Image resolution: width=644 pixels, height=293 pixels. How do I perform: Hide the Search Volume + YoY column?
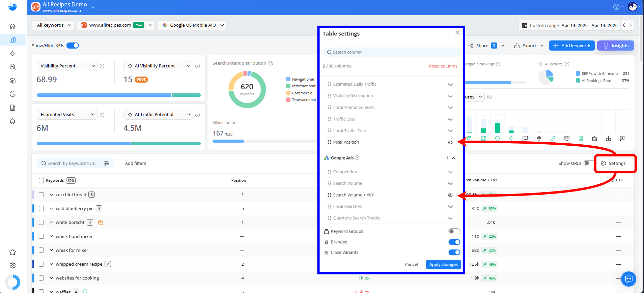[450, 195]
